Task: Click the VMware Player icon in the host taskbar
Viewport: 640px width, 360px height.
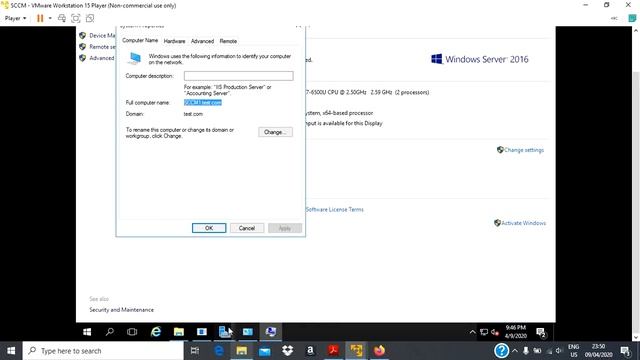Action: pos(356,351)
